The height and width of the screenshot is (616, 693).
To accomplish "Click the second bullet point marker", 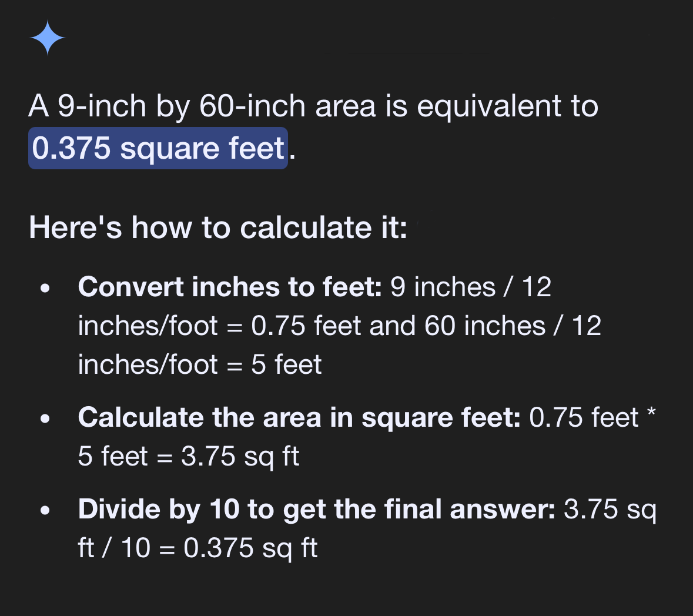I will coord(45,420).
